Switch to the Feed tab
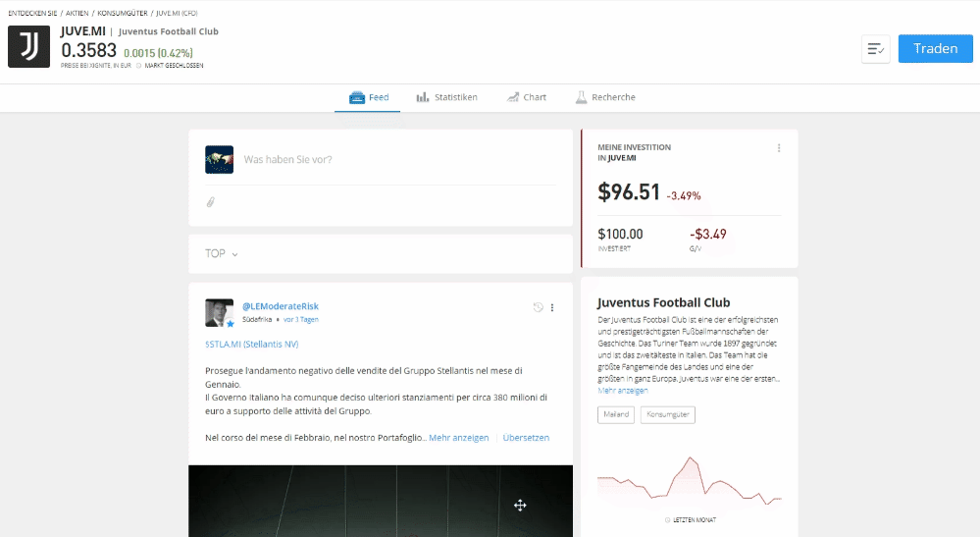Viewport: 980px width, 537px height. coord(368,97)
